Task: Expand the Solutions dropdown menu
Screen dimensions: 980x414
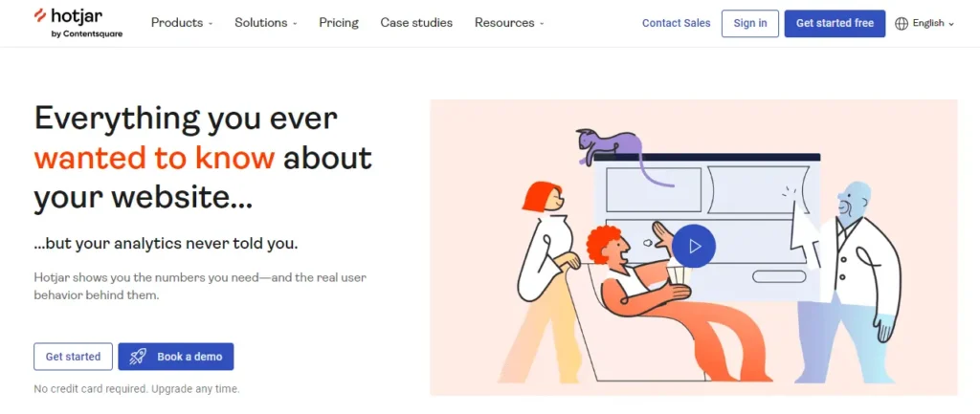Action: click(266, 23)
